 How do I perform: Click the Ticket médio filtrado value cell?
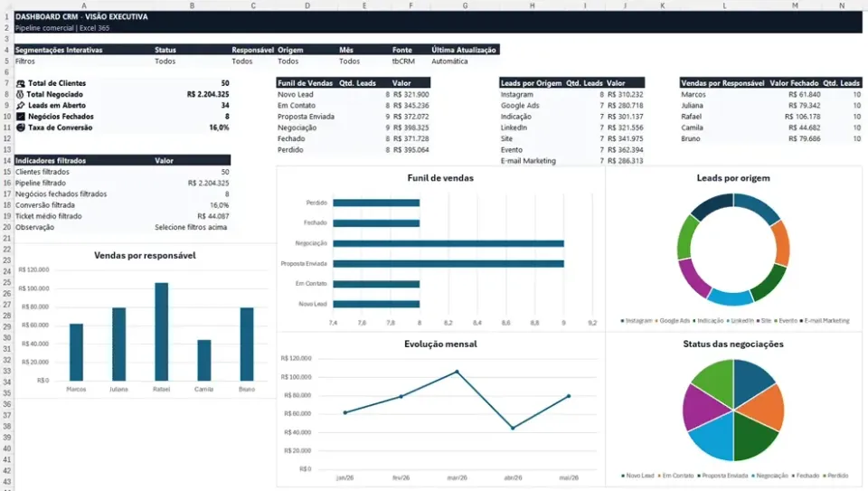pyautogui.click(x=212, y=216)
